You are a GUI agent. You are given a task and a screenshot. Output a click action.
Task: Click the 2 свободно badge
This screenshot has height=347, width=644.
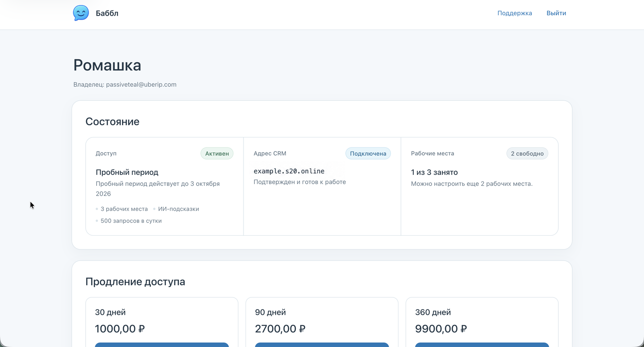click(x=527, y=154)
